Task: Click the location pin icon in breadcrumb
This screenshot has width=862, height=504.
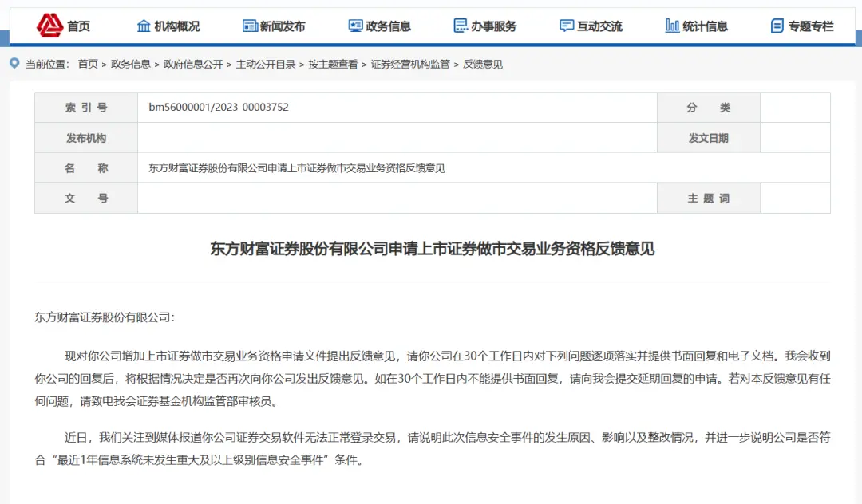Action: (15, 64)
